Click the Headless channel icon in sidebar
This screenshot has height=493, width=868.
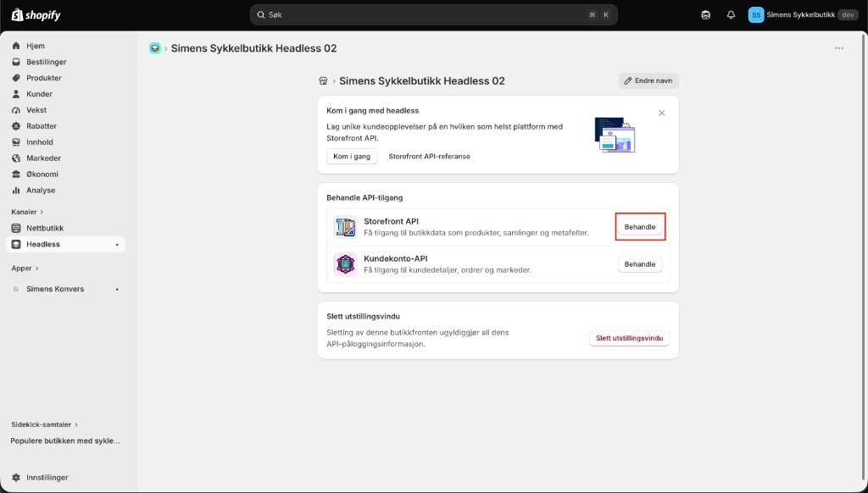[16, 244]
